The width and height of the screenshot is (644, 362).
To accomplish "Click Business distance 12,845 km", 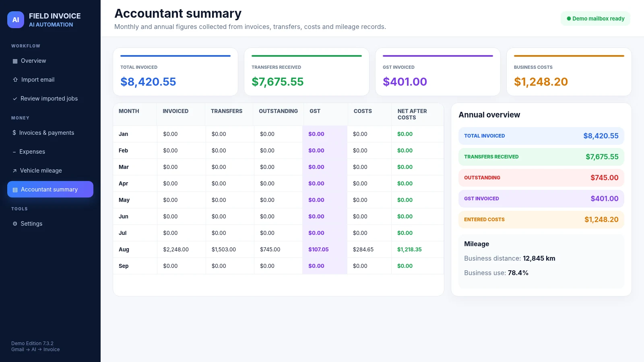I will coord(510,258).
